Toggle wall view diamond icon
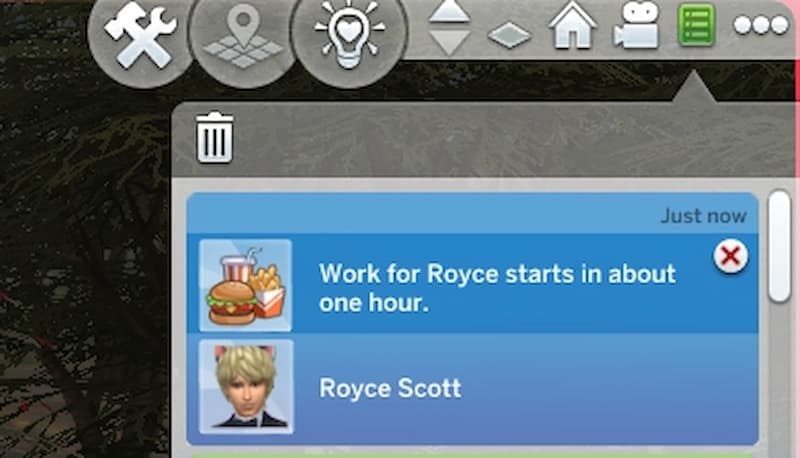The width and height of the screenshot is (800, 458). (509, 35)
